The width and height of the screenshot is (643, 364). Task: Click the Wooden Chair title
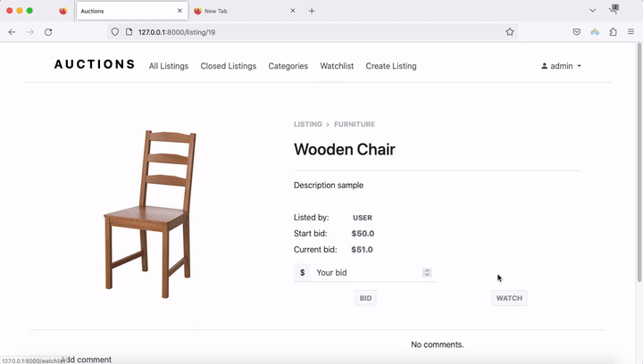345,150
